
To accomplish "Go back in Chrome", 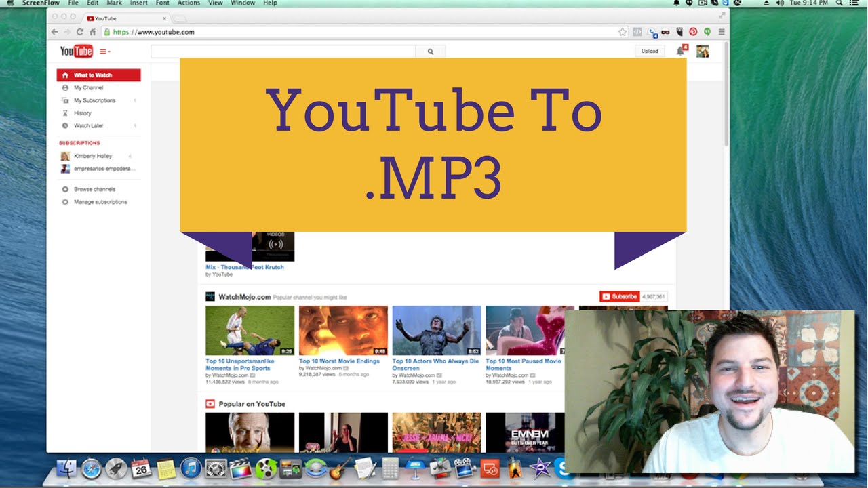I will tap(55, 32).
